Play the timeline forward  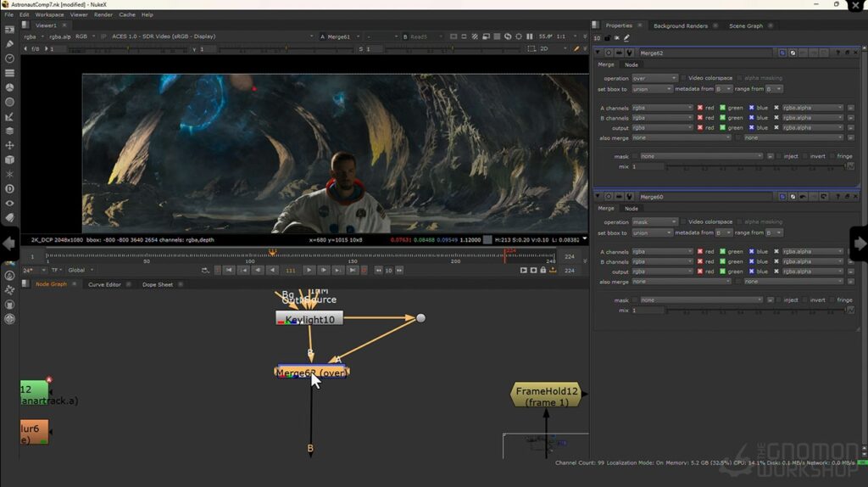[x=309, y=271]
